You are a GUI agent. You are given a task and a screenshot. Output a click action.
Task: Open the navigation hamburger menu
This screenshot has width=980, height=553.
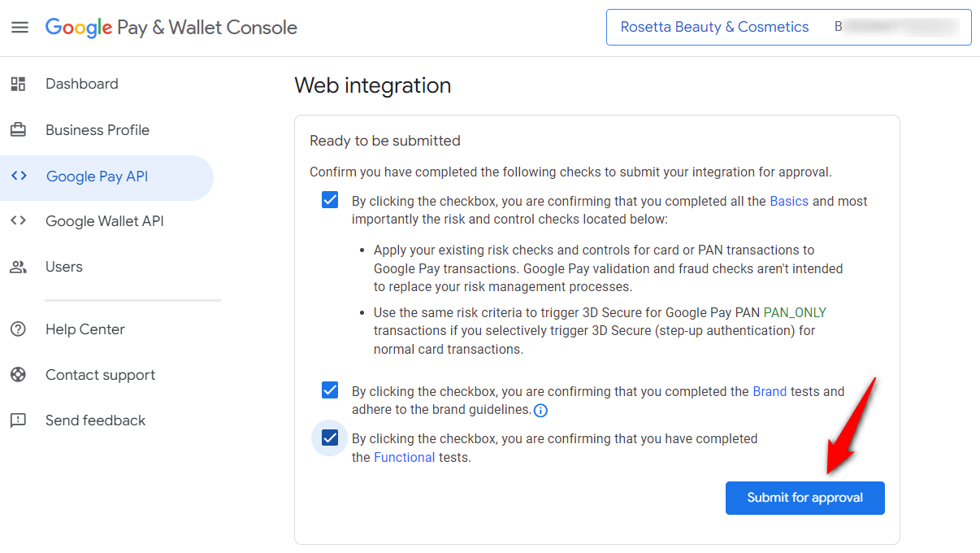pos(20,27)
